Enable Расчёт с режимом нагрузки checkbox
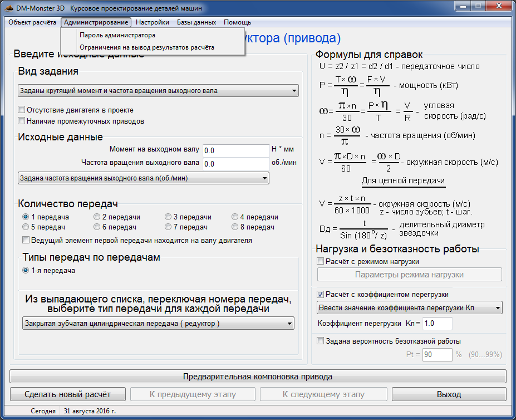 coord(320,261)
